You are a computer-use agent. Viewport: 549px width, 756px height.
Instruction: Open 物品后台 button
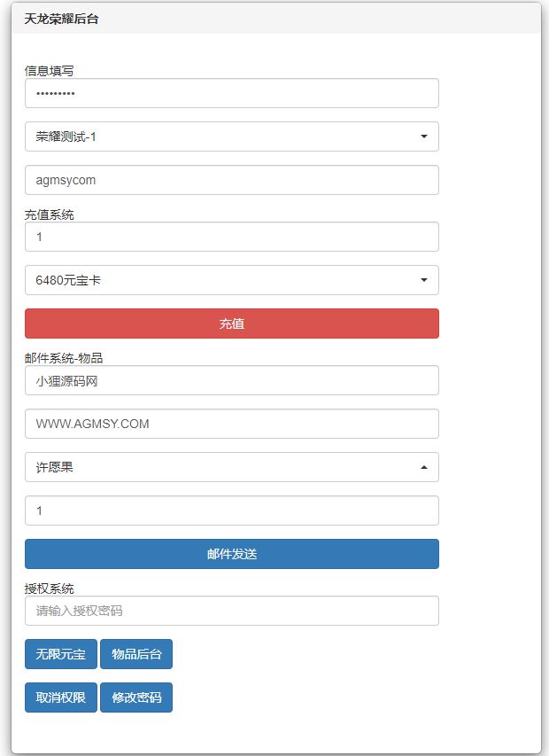tap(136, 654)
